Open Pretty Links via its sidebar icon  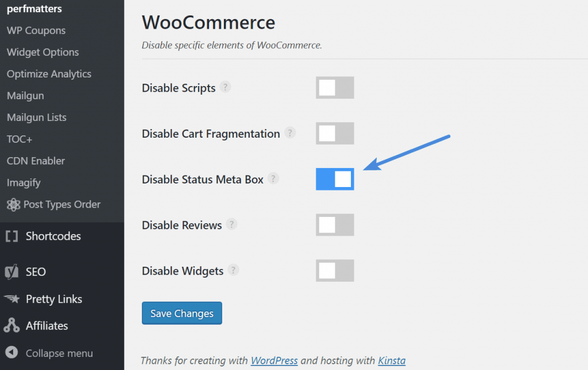[13, 299]
